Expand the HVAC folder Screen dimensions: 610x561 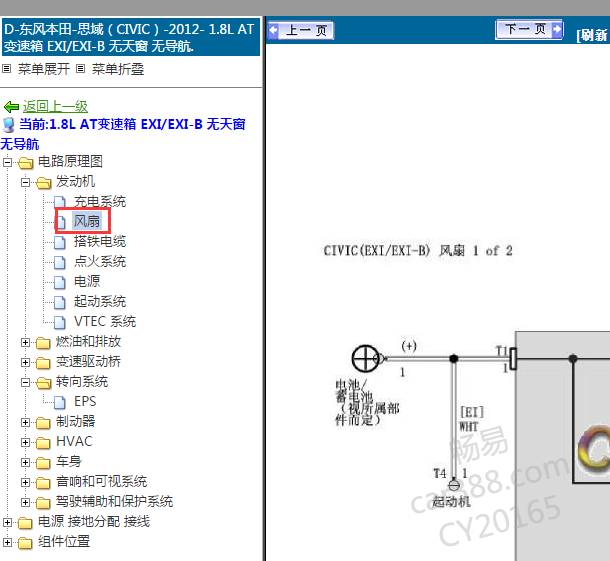(25, 442)
